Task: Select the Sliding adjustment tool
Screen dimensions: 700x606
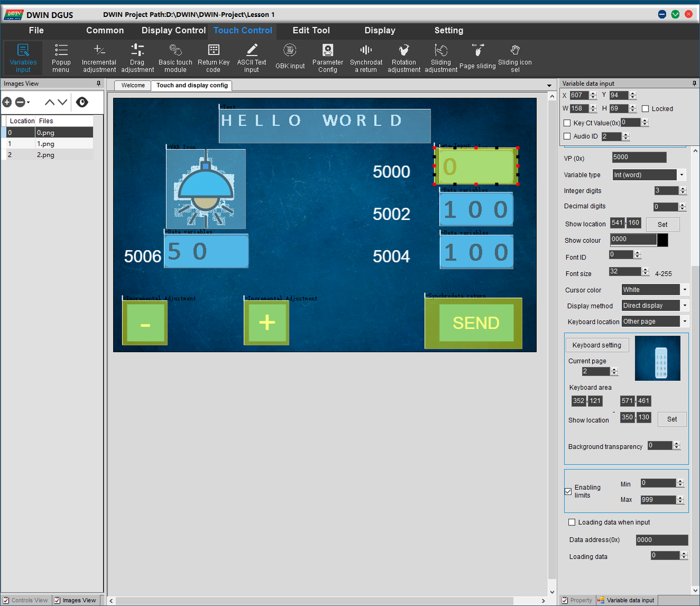Action: coord(441,58)
